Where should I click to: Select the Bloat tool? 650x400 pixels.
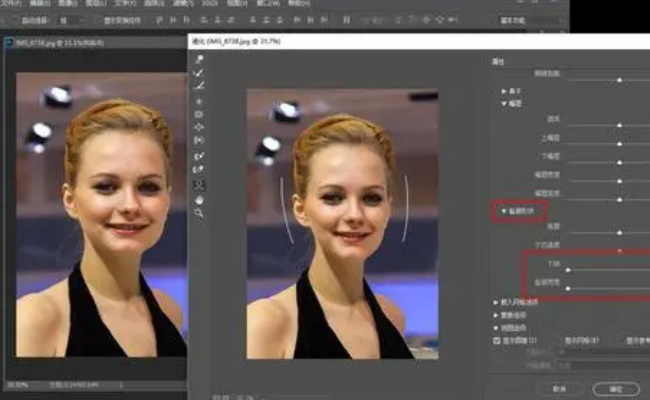[199, 127]
